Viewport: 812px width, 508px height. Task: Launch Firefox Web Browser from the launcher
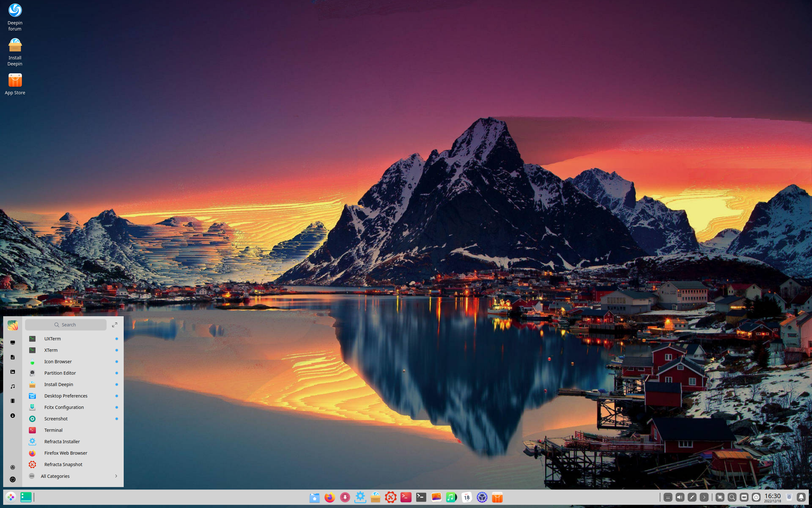point(73,453)
